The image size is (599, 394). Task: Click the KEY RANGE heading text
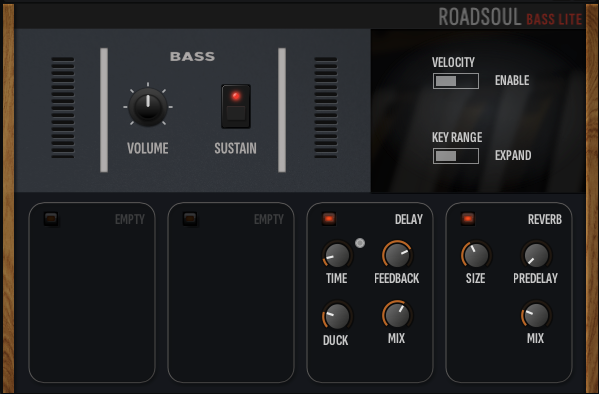457,137
